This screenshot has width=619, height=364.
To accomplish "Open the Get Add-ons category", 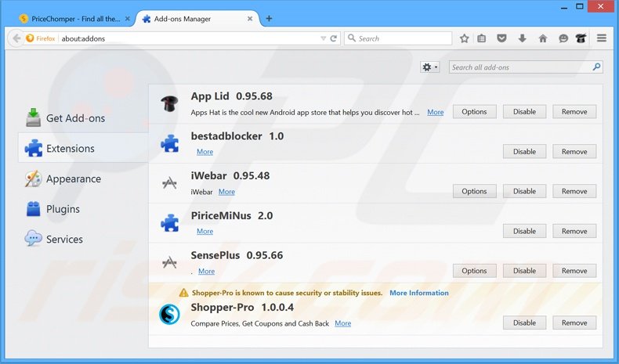I will pyautogui.click(x=83, y=118).
